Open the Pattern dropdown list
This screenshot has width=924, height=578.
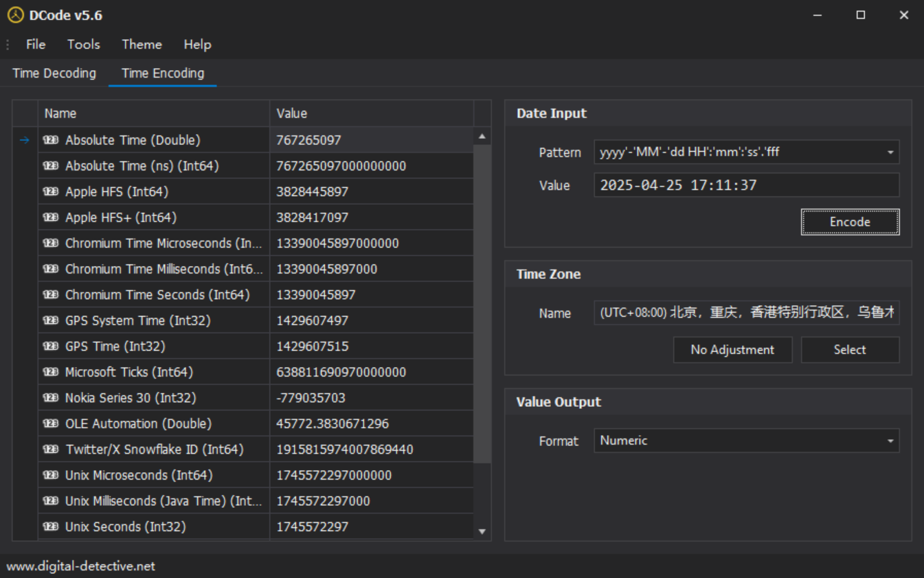click(x=890, y=152)
